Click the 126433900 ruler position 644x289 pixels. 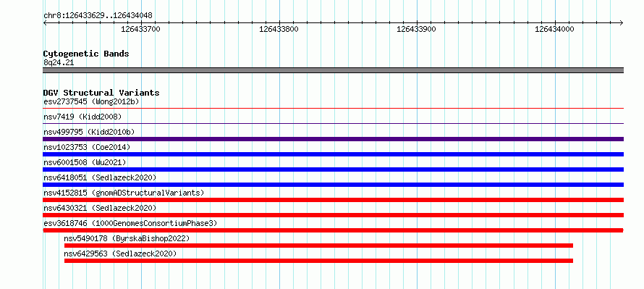pos(417,29)
